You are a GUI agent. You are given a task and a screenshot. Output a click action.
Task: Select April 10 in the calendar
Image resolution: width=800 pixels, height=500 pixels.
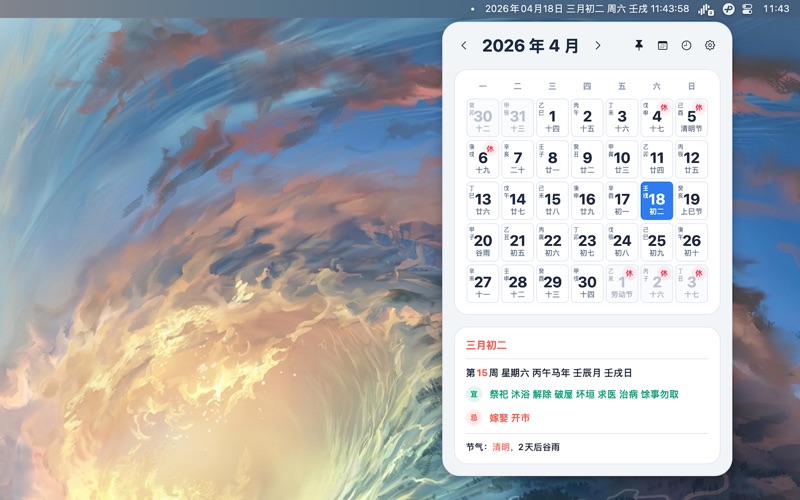pyautogui.click(x=622, y=159)
